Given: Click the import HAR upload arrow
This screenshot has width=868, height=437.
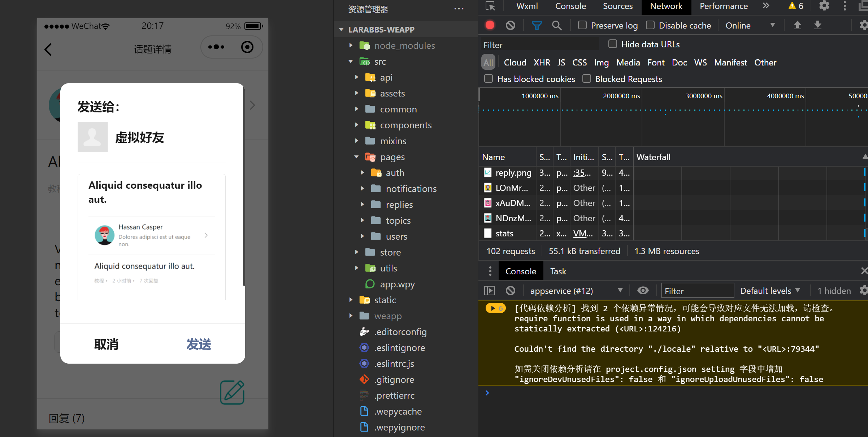Looking at the screenshot, I should click(797, 25).
